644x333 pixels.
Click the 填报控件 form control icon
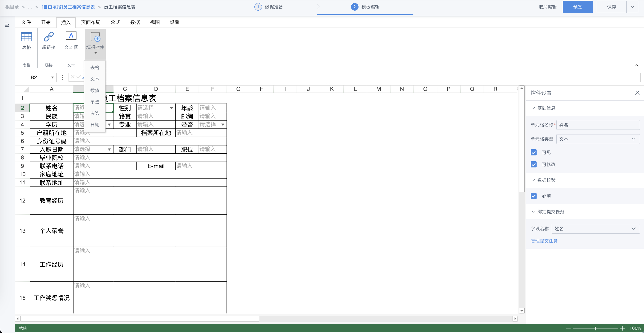click(95, 37)
